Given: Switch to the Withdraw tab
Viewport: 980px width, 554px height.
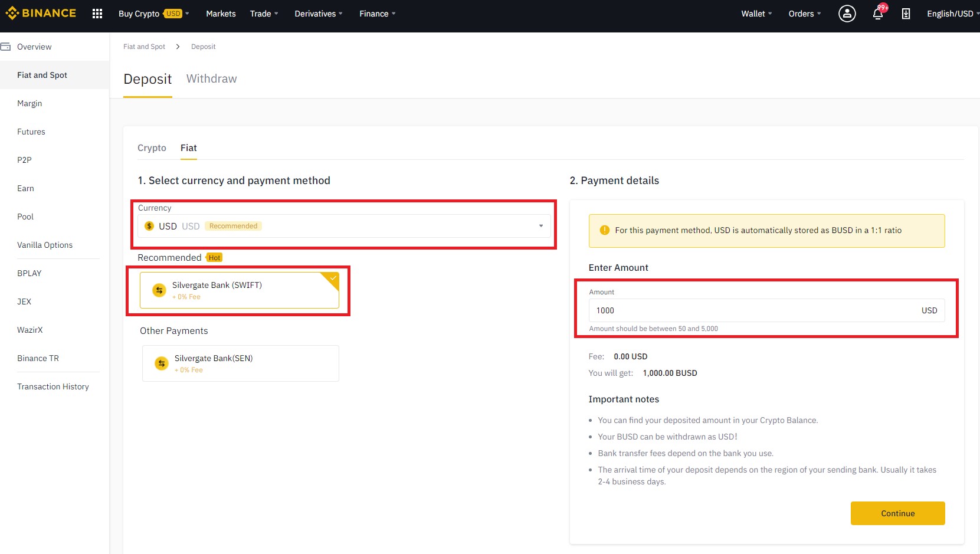Looking at the screenshot, I should [211, 78].
